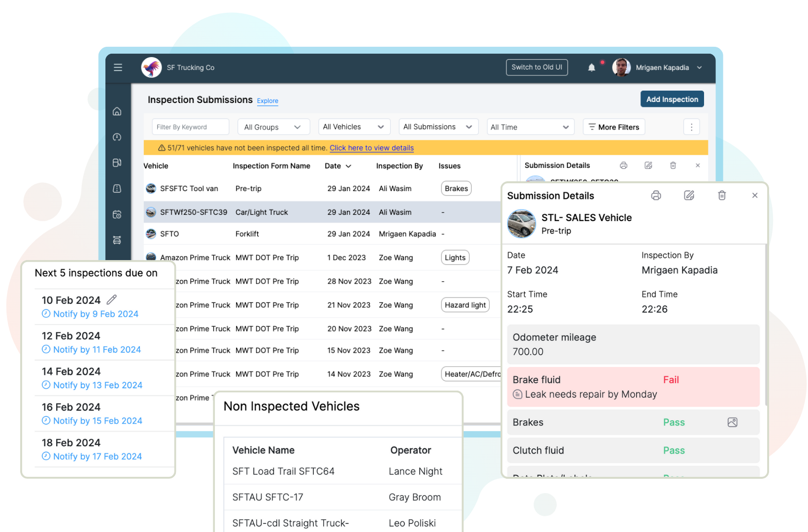Select the Home icon in the sidebar
This screenshot has width=808, height=532.
(x=117, y=111)
